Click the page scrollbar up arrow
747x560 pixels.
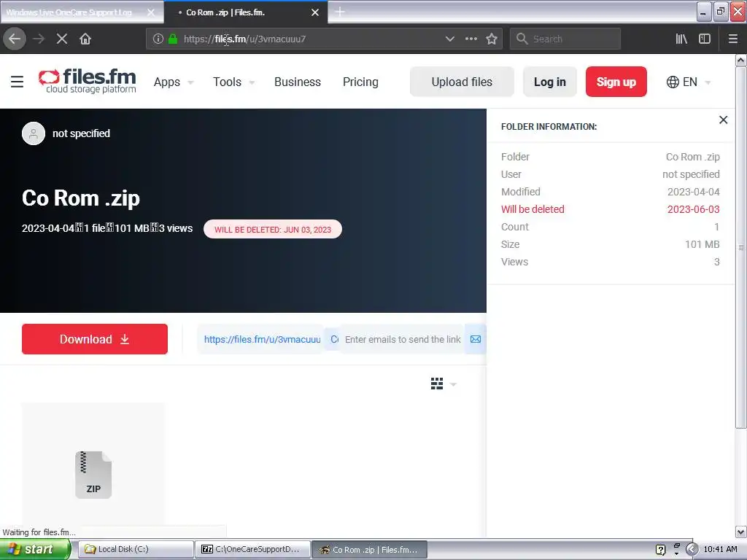[741, 60]
